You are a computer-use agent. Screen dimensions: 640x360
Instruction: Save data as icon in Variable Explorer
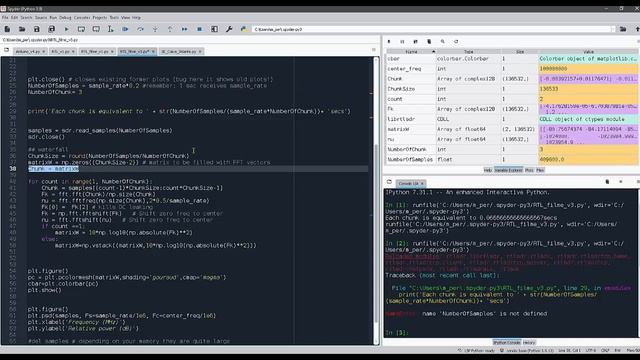416,41
